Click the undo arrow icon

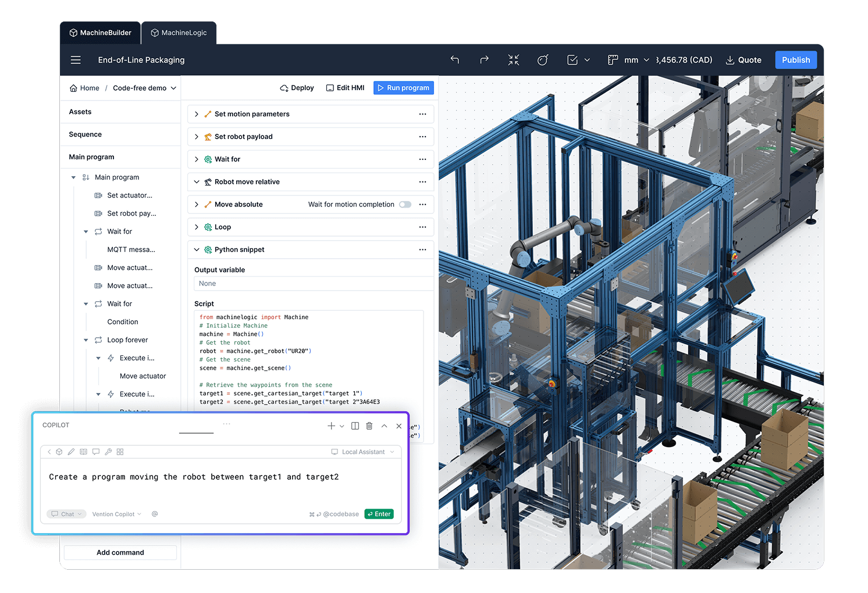click(455, 60)
